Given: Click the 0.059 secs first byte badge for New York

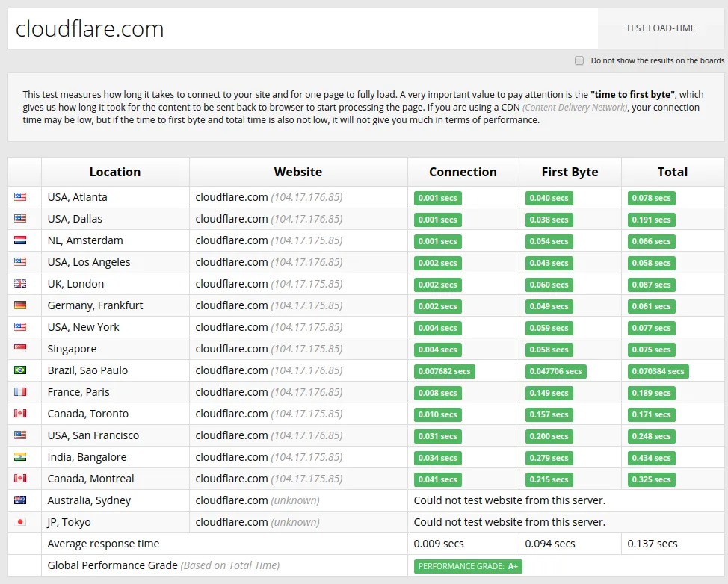Looking at the screenshot, I should tap(549, 328).
